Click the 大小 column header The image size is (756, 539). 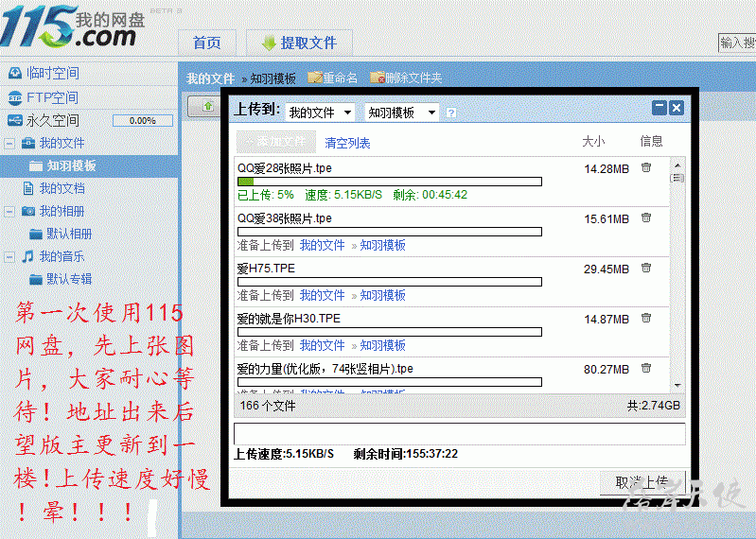[x=593, y=141]
